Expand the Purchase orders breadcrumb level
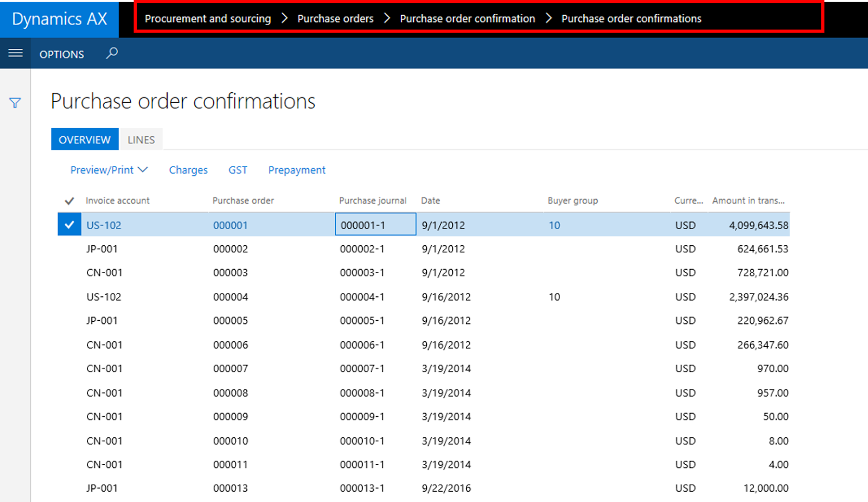The width and height of the screenshot is (868, 502). pos(335,18)
